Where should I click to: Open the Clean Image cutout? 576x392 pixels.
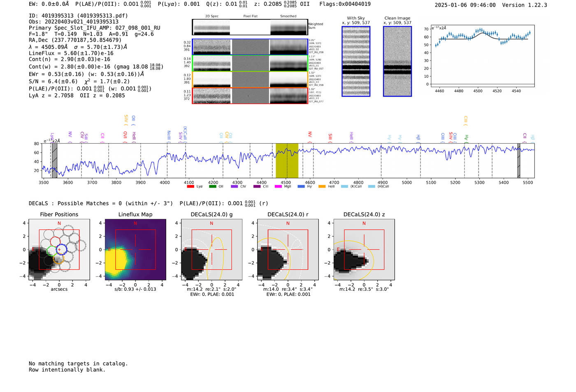click(x=397, y=61)
